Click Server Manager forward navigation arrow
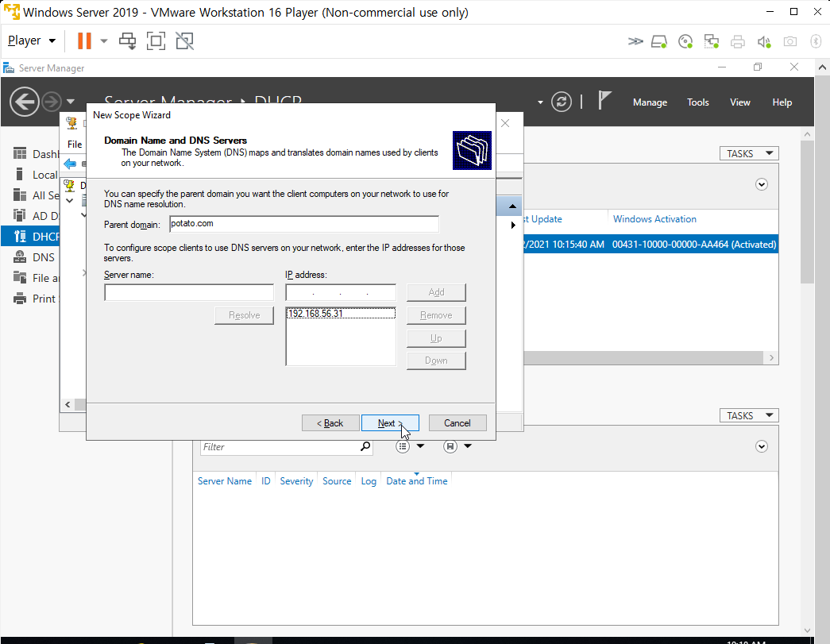This screenshot has width=830, height=644. (52, 102)
